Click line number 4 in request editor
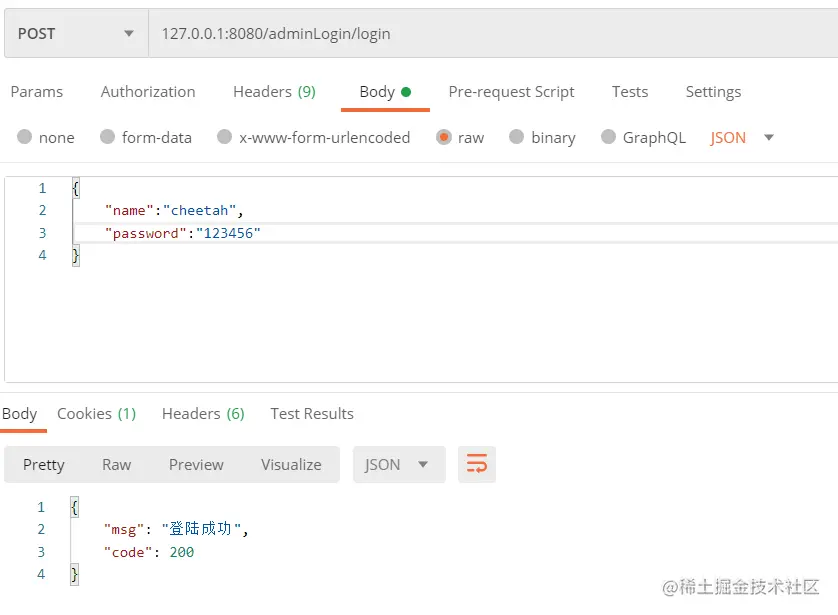838x615 pixels. point(42,255)
